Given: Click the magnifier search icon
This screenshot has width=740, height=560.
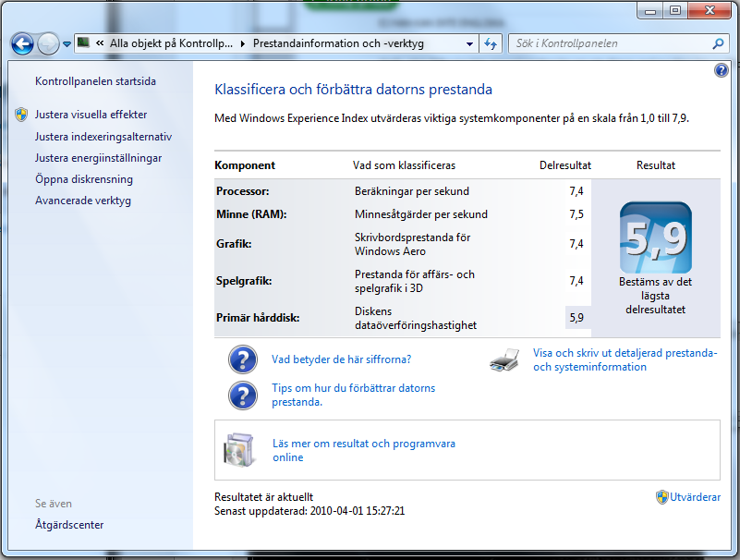Looking at the screenshot, I should coord(718,44).
